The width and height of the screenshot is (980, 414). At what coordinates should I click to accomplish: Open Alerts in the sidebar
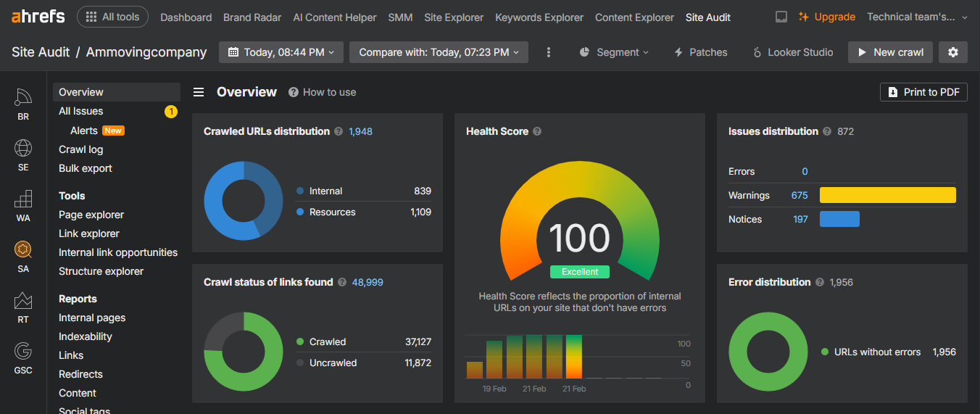tap(84, 131)
